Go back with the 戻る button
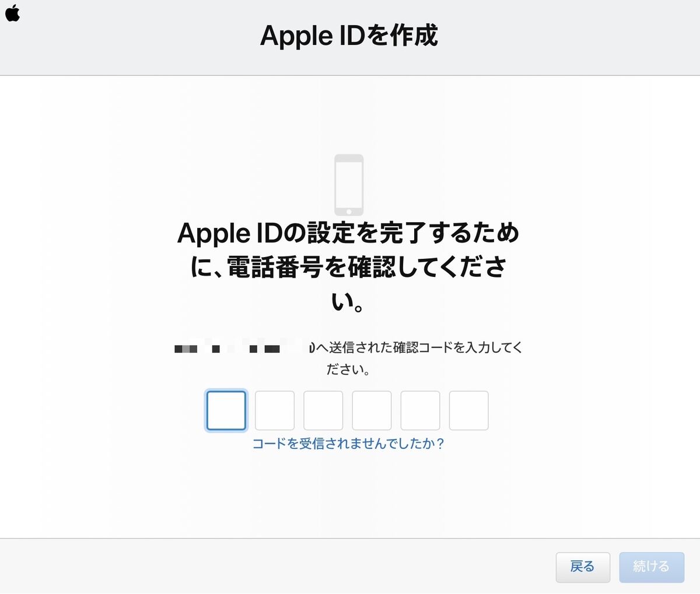Screen dimensions: 700x594 [x=583, y=567]
